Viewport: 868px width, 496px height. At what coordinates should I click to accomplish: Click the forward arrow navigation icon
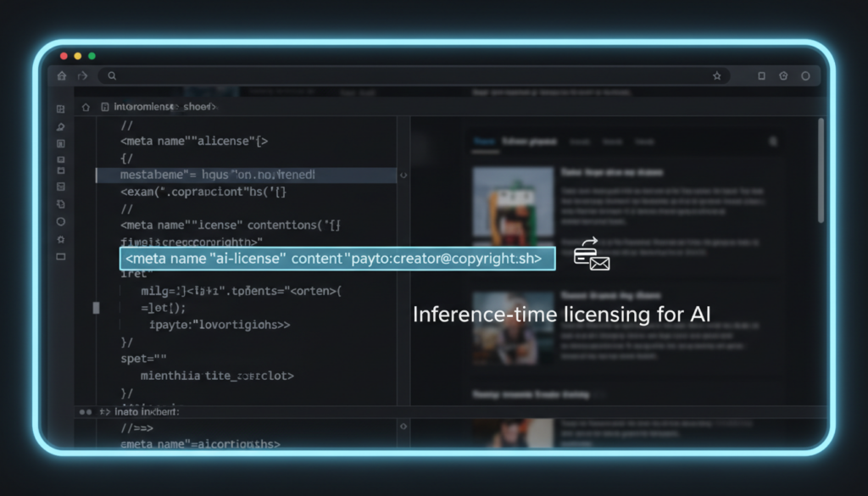[x=82, y=76]
